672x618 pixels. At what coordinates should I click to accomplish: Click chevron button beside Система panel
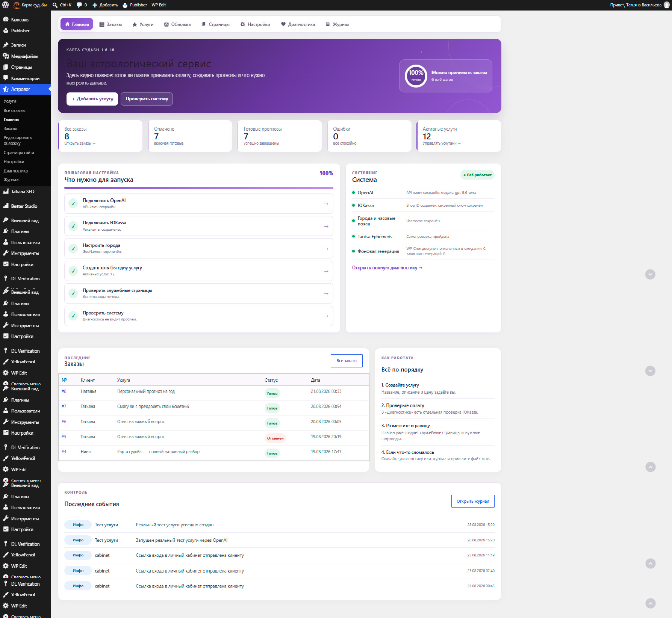650,274
